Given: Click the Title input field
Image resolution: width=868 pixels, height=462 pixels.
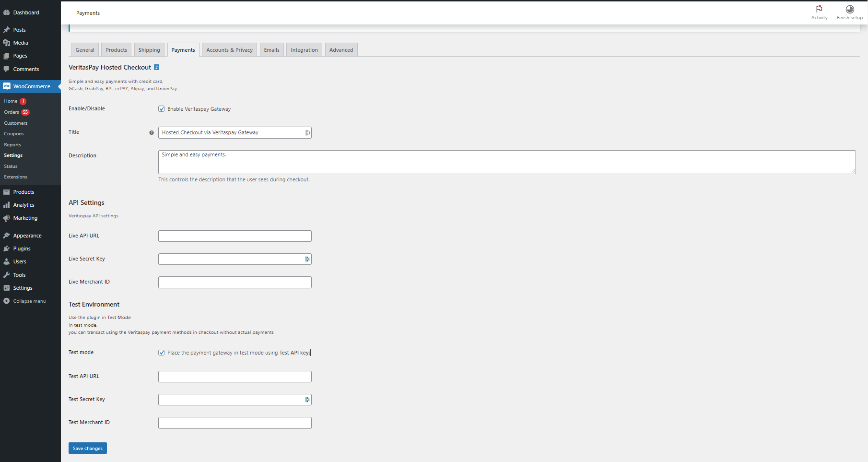Looking at the screenshot, I should pos(235,133).
